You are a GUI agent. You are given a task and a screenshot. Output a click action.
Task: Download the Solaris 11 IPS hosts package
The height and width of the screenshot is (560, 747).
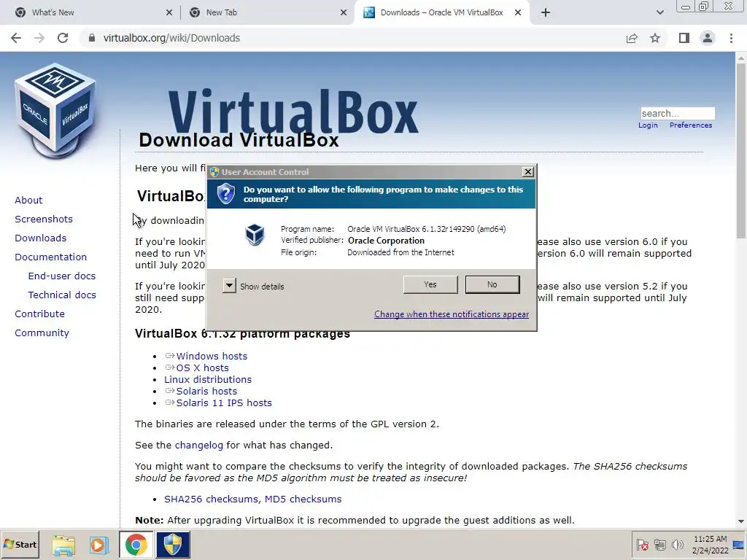tap(224, 402)
